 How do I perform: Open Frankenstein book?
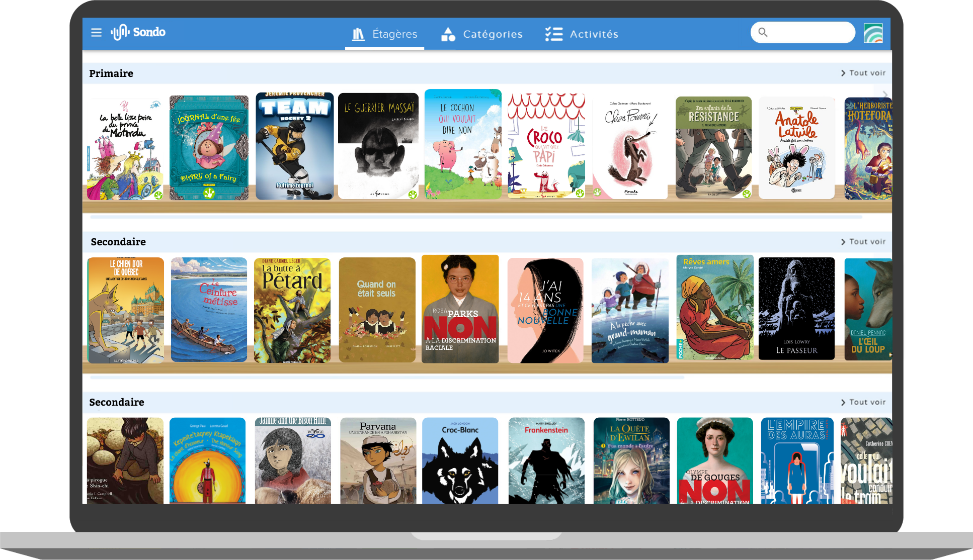[546, 460]
